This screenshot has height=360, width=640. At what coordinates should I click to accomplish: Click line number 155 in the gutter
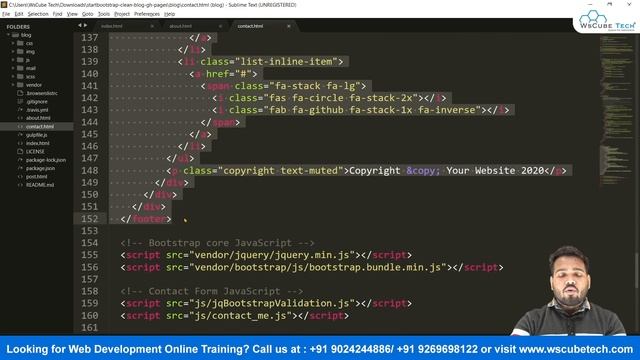coord(89,255)
